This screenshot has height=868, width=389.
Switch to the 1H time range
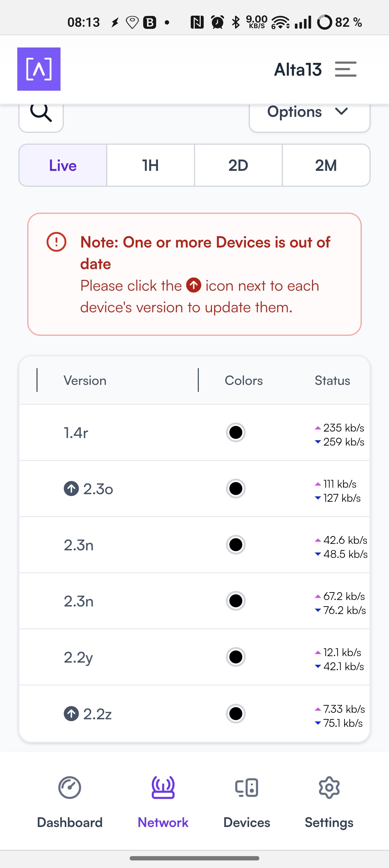[150, 165]
